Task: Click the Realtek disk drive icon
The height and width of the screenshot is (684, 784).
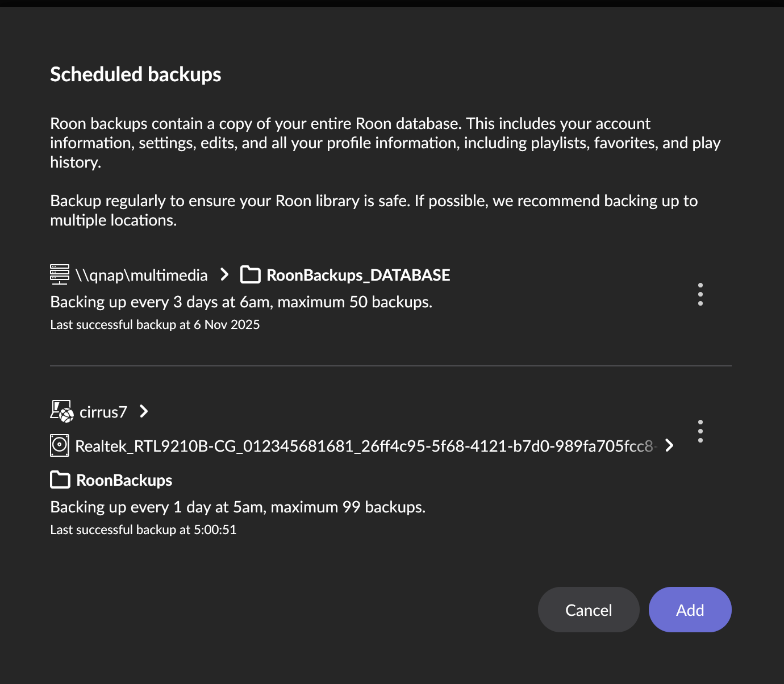Action: pos(60,445)
